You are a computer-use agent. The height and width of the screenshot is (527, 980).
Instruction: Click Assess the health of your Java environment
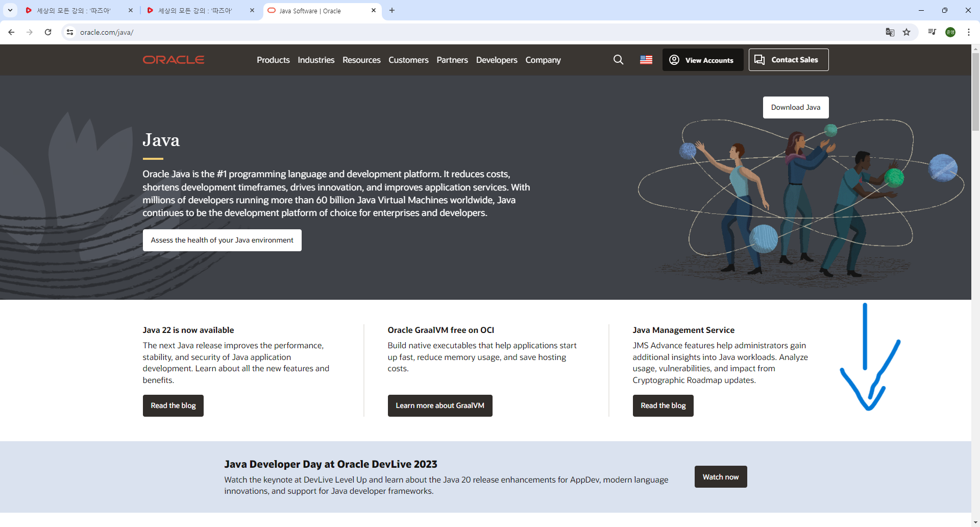(x=222, y=240)
